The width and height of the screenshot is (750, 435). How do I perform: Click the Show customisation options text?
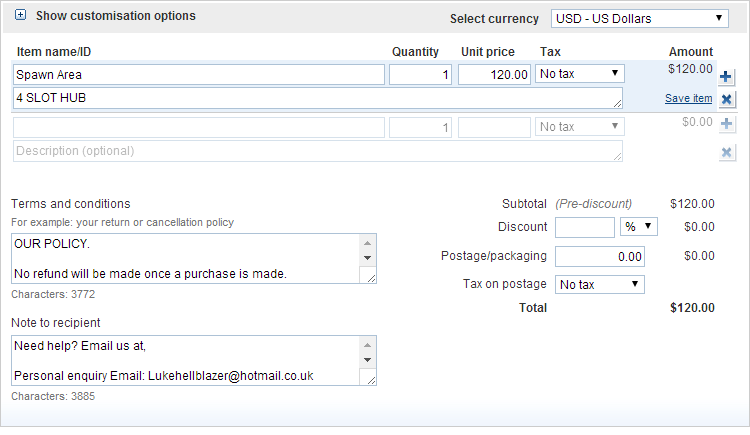(116, 16)
